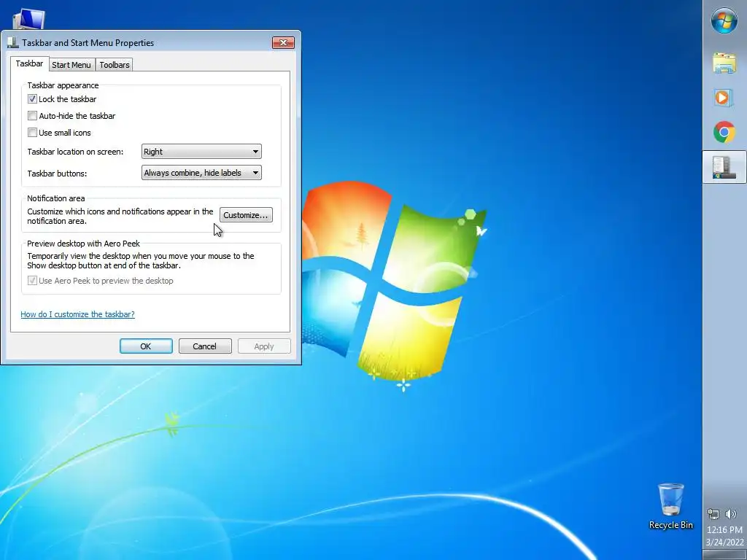Click the clock showing 12:16 PM

(x=724, y=529)
